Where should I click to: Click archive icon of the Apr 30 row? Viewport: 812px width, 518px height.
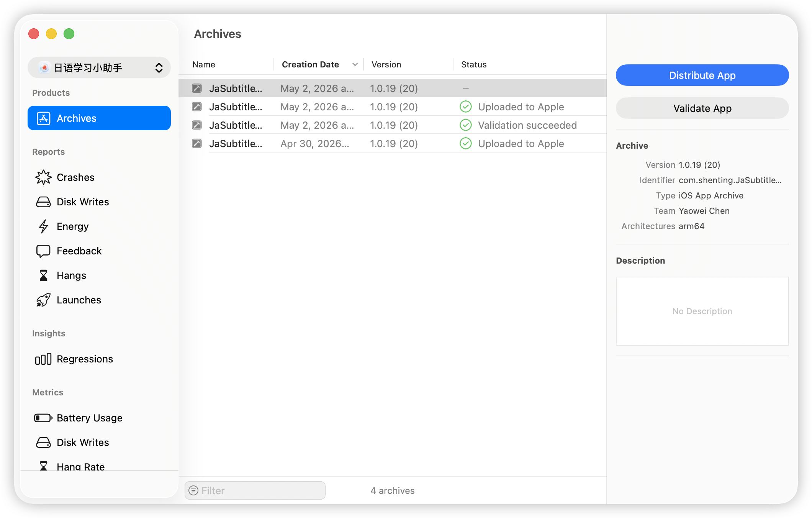pos(197,144)
